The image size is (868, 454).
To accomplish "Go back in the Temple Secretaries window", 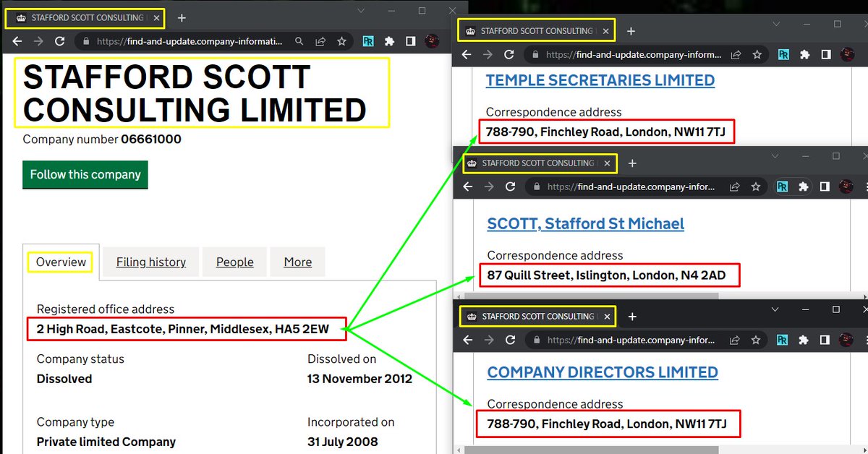I will coord(467,54).
